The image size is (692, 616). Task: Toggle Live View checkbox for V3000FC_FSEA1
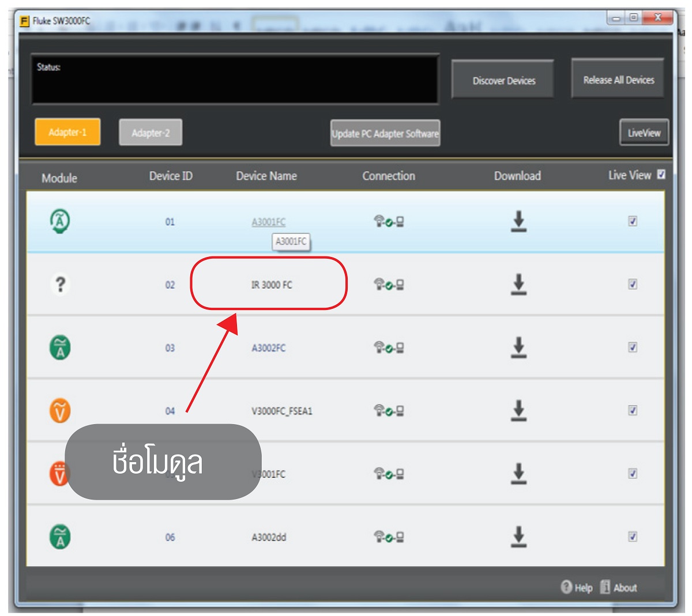[x=633, y=411]
